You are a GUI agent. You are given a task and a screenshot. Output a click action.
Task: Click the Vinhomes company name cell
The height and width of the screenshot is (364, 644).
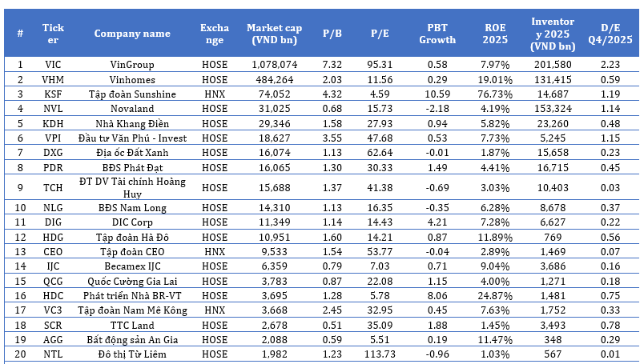pyautogui.click(x=132, y=78)
